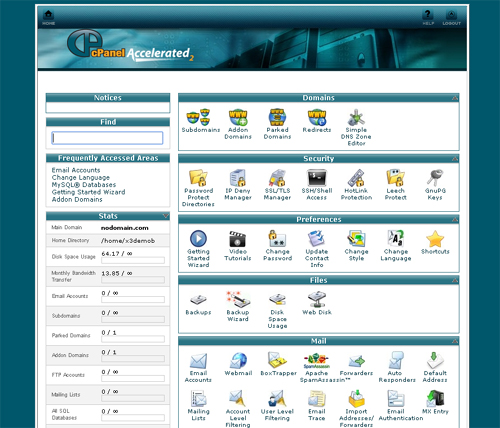The image size is (500, 428).
Task: Open Help in top bar
Action: tap(428, 18)
